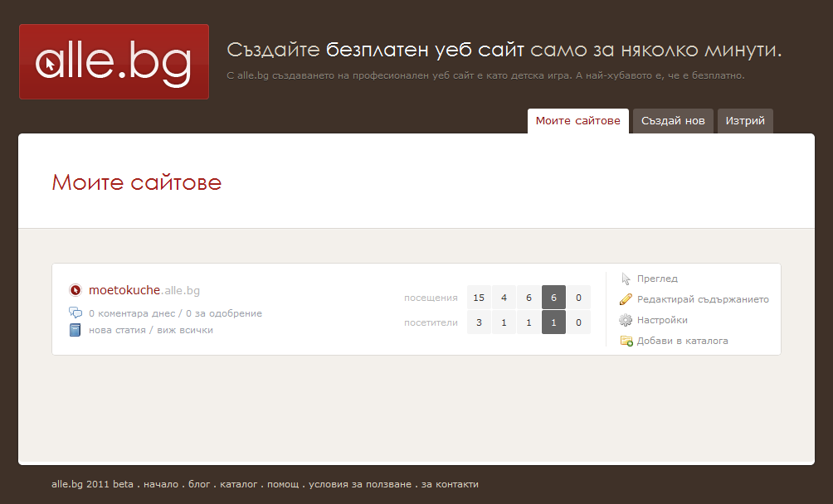The width and height of the screenshot is (833, 504).
Task: Click the посещения cell showing 15
Action: pos(479,298)
